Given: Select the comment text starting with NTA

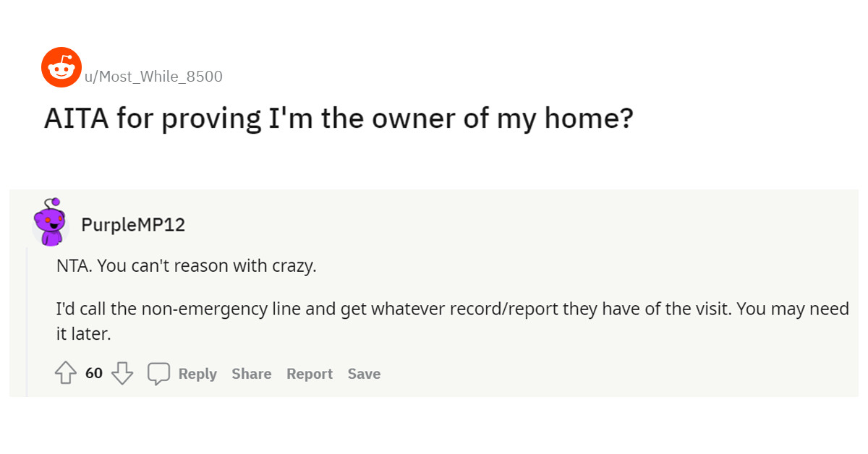Looking at the screenshot, I should coord(185,265).
